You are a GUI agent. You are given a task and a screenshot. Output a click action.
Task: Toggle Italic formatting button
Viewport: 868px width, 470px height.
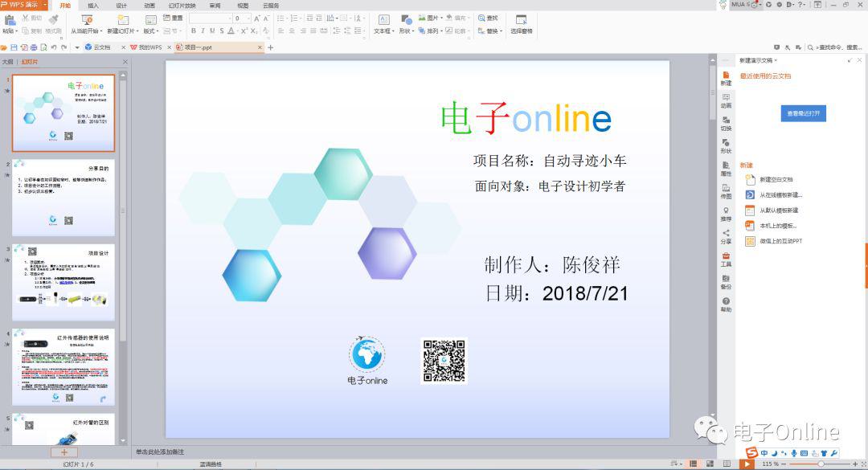pyautogui.click(x=203, y=31)
